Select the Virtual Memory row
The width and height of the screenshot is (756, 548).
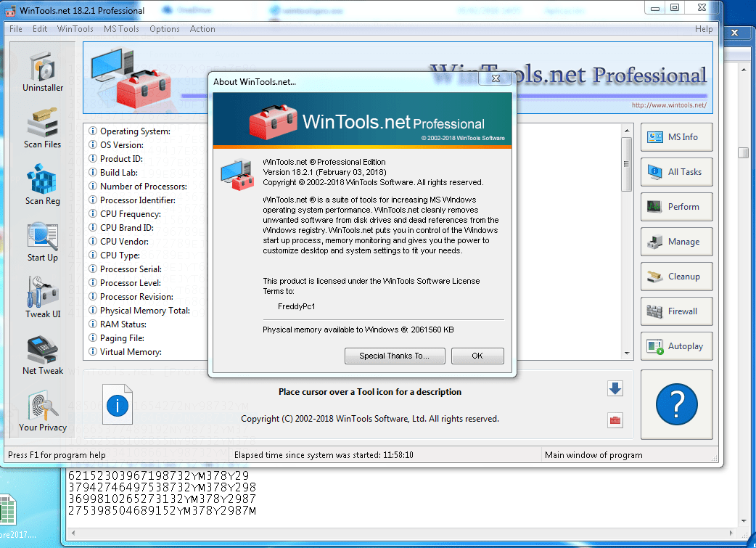coord(126,352)
